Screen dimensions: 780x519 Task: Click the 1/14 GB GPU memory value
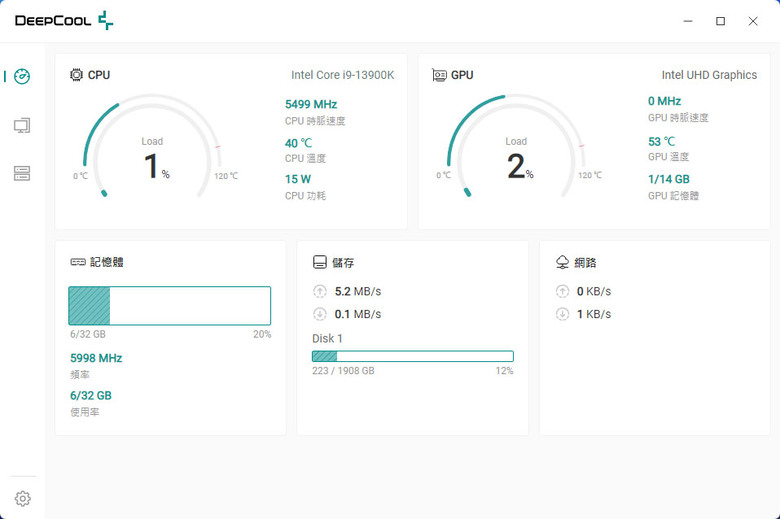pos(669,179)
